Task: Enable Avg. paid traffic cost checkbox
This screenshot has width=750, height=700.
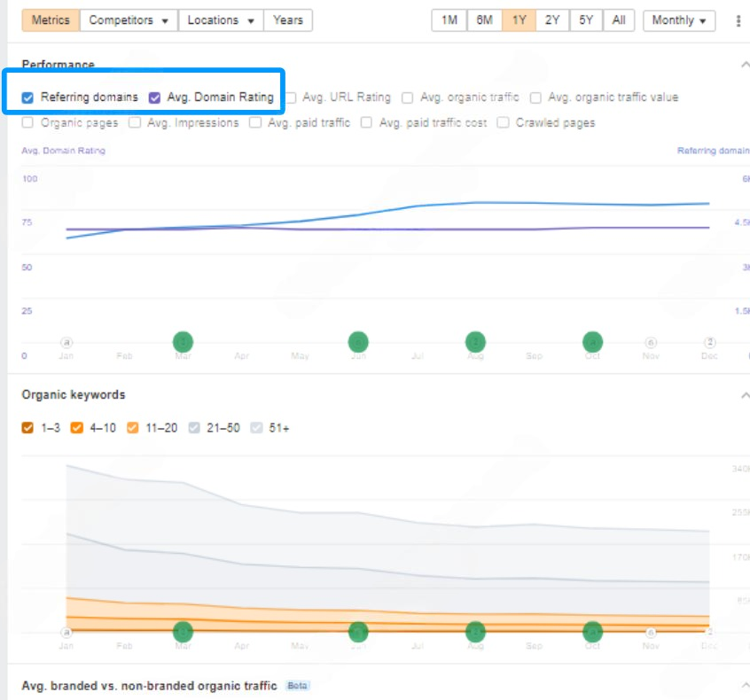Action: pyautogui.click(x=366, y=123)
